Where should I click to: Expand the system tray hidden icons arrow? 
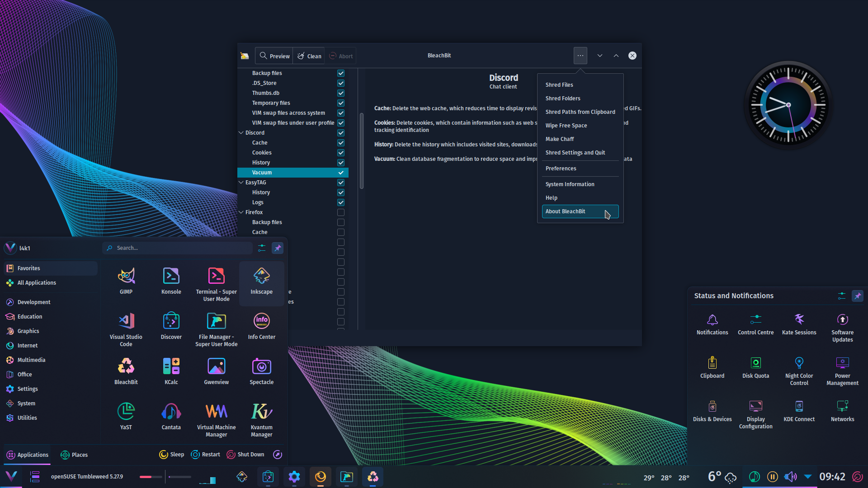click(808, 477)
